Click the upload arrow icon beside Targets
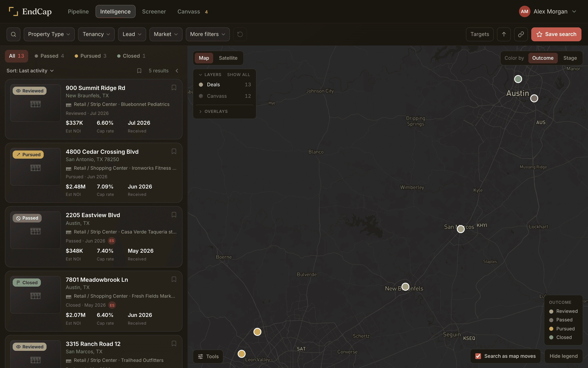This screenshot has width=588, height=368. point(504,34)
